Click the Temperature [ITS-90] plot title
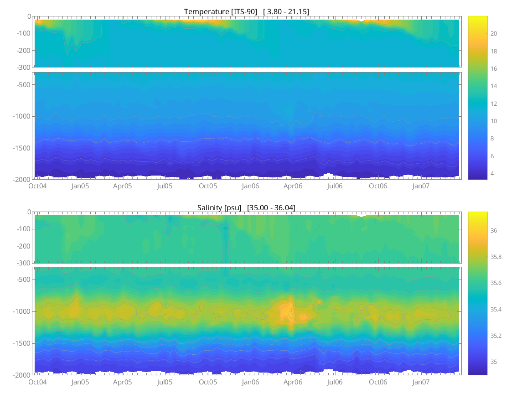Image resolution: width=532 pixels, height=399 pixels. pyautogui.click(x=246, y=11)
